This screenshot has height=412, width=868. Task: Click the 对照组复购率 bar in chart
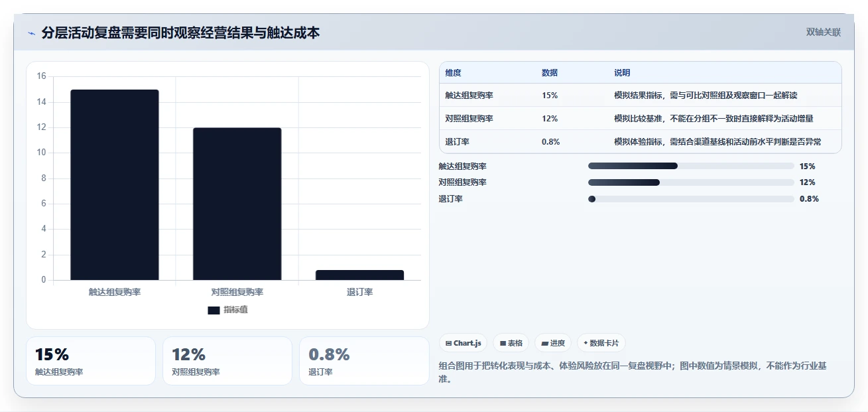point(237,204)
